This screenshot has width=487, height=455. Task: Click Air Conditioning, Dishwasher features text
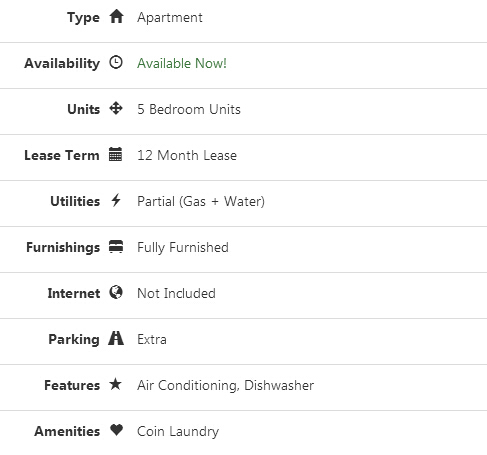tap(226, 385)
